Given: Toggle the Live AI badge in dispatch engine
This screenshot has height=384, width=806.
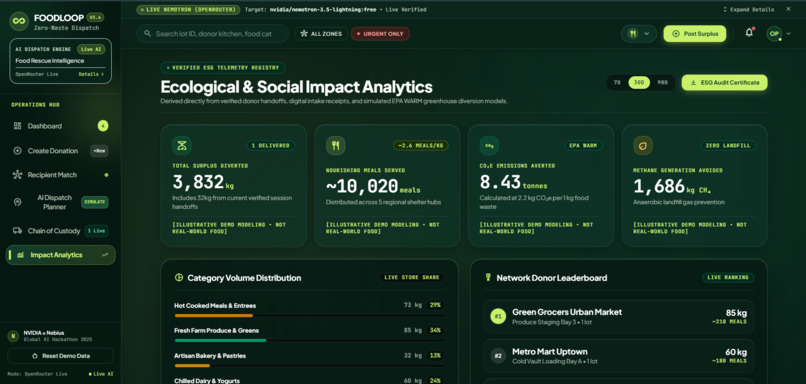Looking at the screenshot, I should tap(91, 49).
